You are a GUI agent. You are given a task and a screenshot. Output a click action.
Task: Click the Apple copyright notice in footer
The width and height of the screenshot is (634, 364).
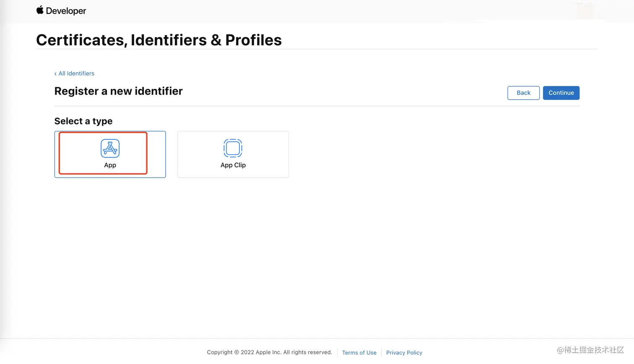[x=269, y=352]
